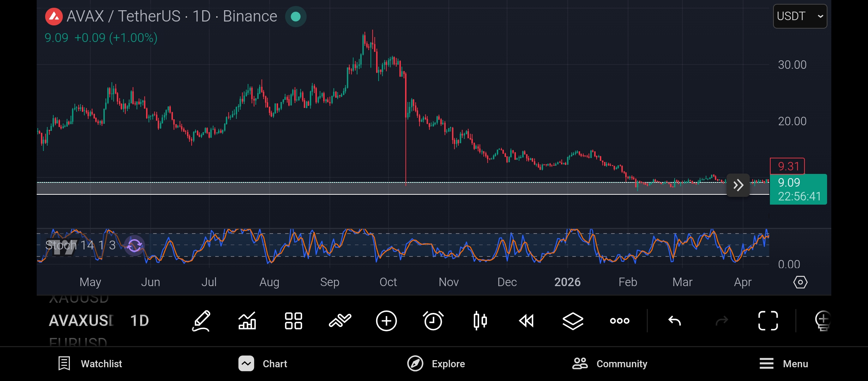Open the 1D timeframe selector

[x=139, y=321]
